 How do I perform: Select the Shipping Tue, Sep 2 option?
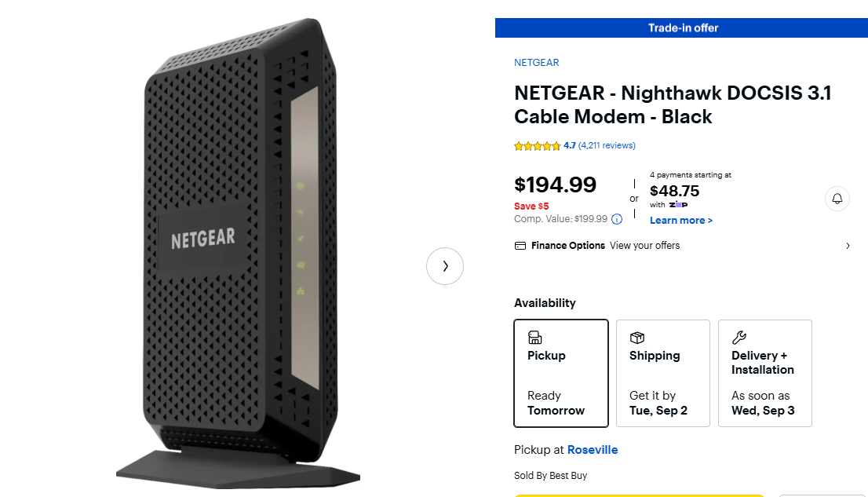tap(663, 373)
